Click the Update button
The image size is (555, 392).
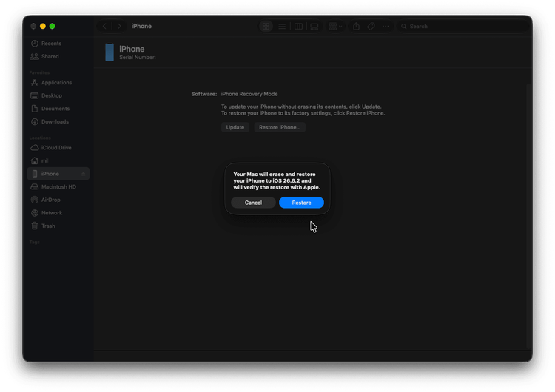[235, 127]
